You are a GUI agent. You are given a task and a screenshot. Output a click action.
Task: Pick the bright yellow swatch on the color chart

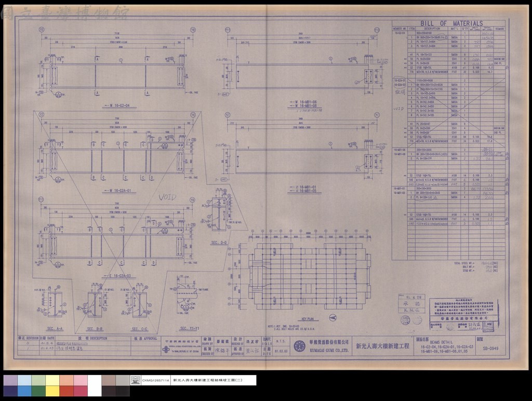click(52, 391)
